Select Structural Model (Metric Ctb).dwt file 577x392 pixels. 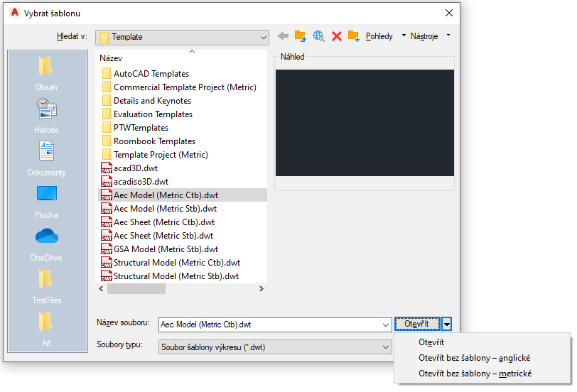click(x=171, y=263)
